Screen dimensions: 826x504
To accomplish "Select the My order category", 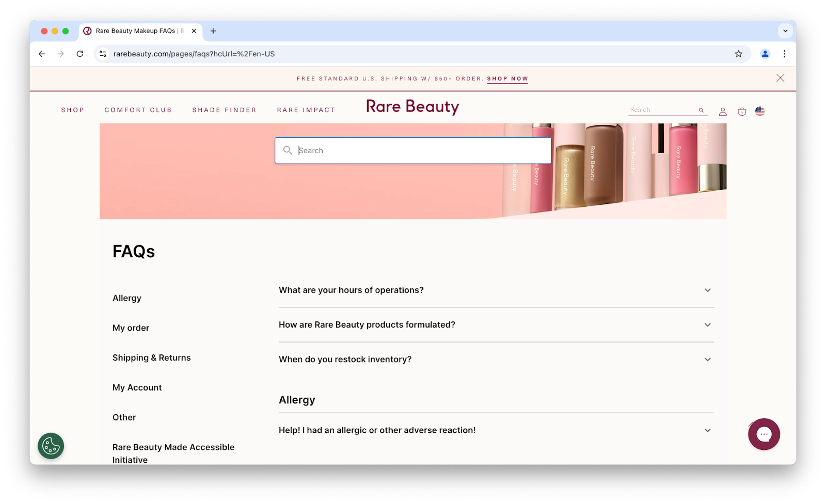I will point(131,328).
